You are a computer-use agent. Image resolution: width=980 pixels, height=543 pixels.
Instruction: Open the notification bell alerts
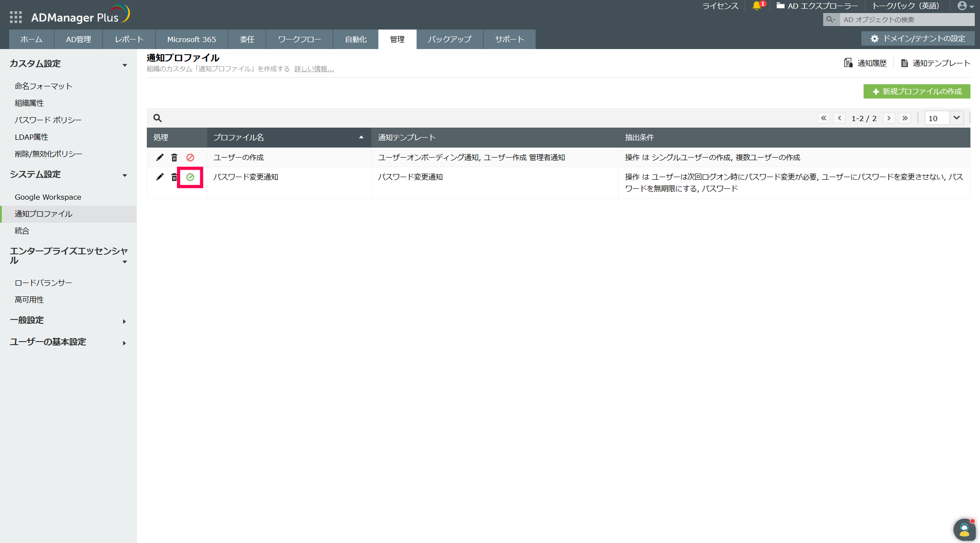pyautogui.click(x=757, y=6)
